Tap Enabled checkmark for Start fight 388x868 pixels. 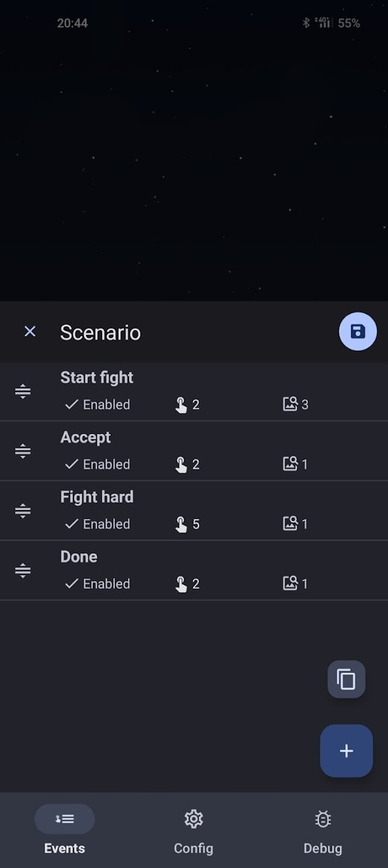(x=72, y=404)
